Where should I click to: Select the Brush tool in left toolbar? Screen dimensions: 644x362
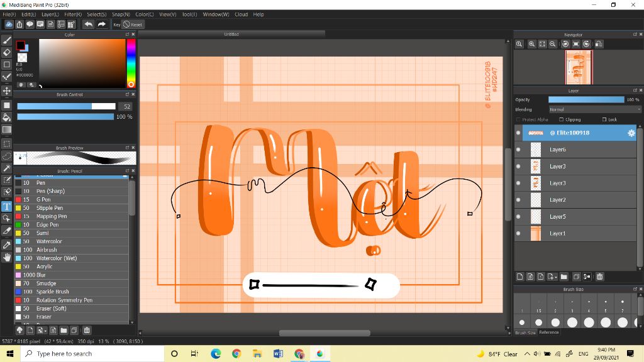tap(6, 40)
